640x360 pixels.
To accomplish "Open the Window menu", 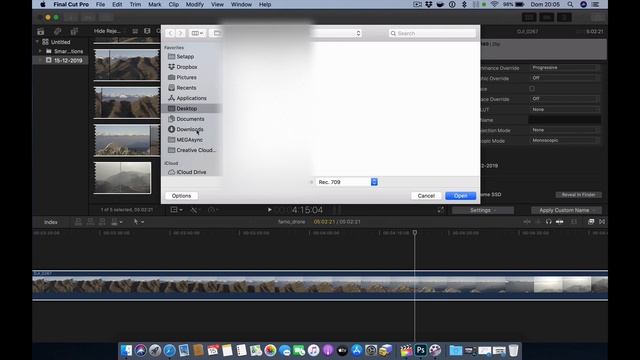I will tap(241, 4).
